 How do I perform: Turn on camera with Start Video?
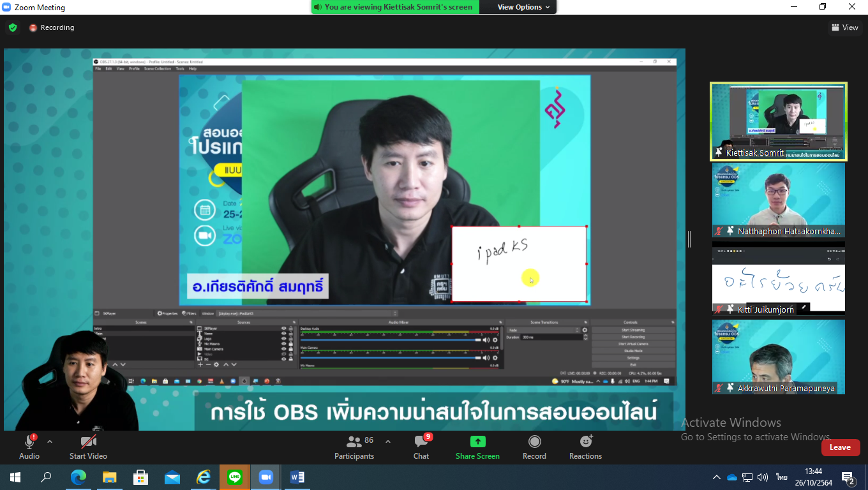[88, 447]
